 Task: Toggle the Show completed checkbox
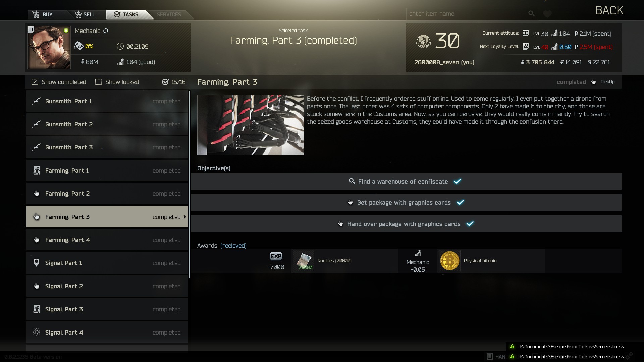[x=35, y=82]
